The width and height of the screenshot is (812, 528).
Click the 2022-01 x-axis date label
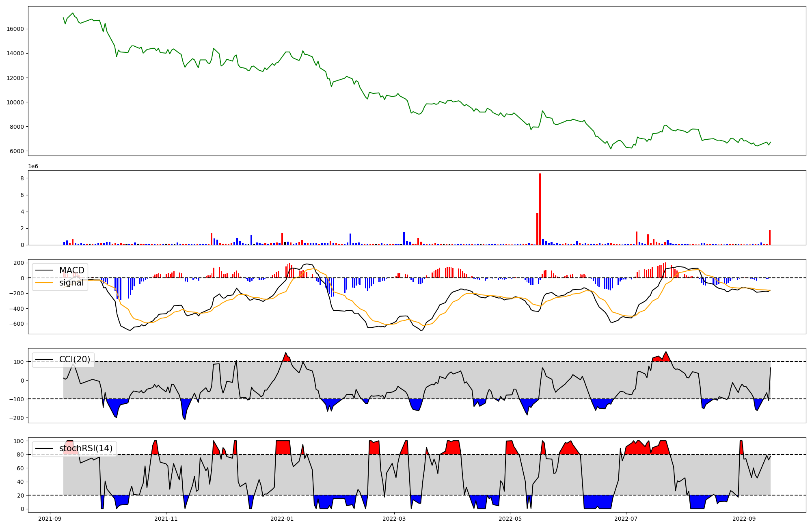pyautogui.click(x=282, y=519)
